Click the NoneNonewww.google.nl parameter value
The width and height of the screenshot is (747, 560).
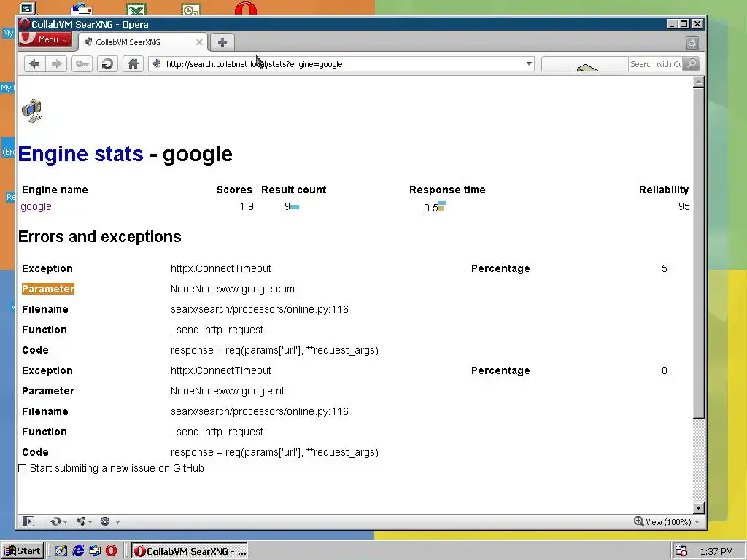pyautogui.click(x=227, y=391)
